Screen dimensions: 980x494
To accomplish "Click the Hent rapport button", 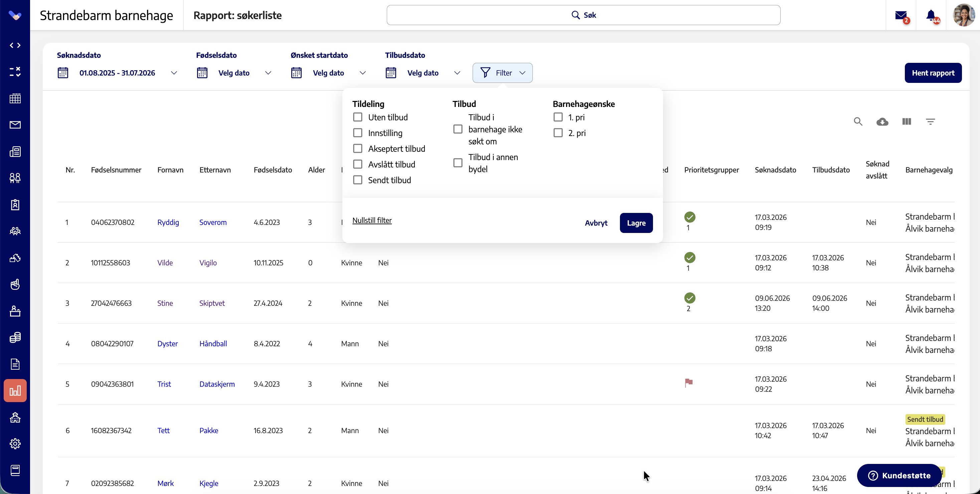I will pos(933,73).
